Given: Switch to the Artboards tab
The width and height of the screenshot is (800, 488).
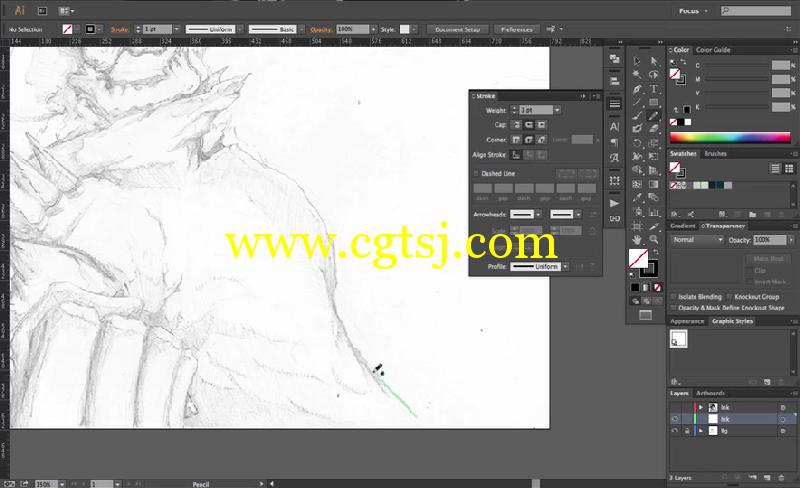Looking at the screenshot, I should (710, 393).
